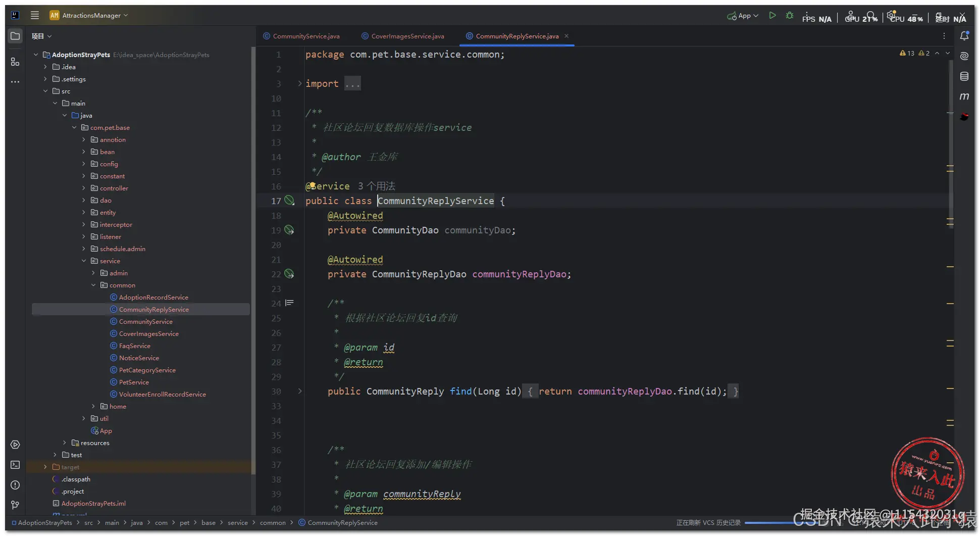Click the folded import ellipsis placeholder
The height and width of the screenshot is (536, 980).
click(352, 83)
